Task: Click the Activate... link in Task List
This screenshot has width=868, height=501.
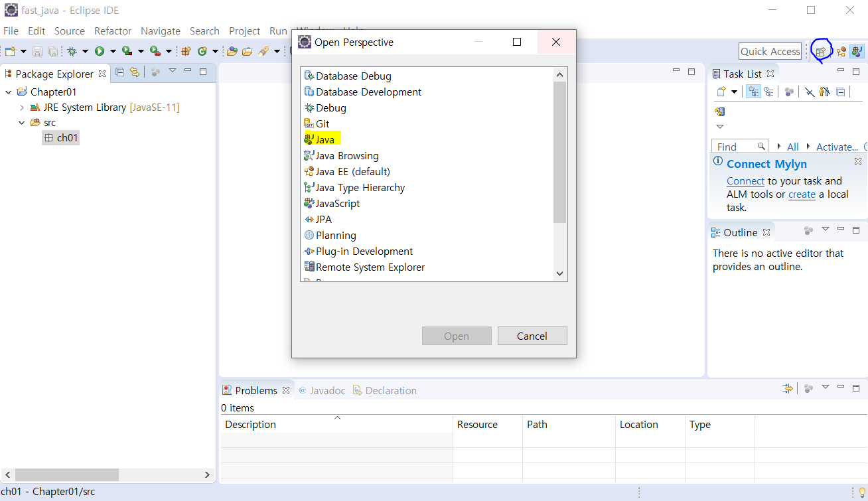Action: coord(837,147)
